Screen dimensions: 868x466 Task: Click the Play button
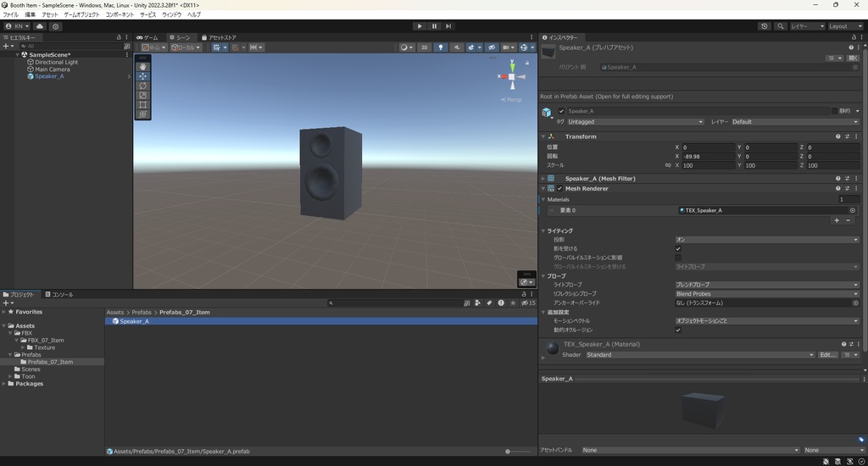coord(420,26)
